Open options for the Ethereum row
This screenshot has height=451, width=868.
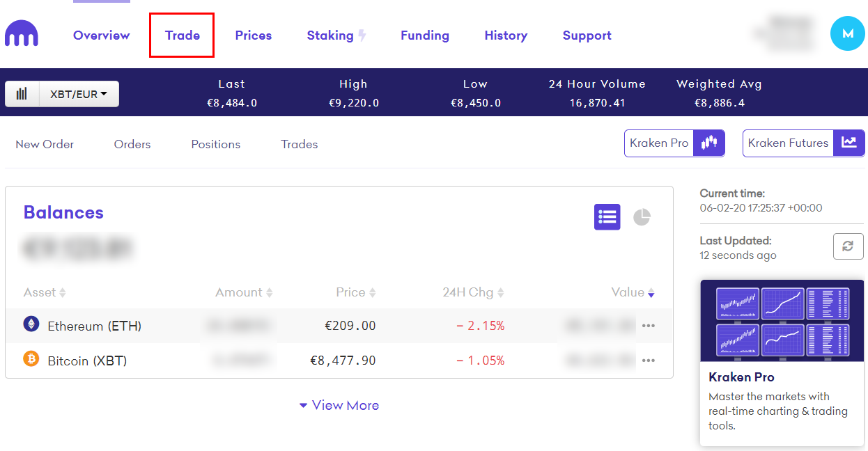pos(648,326)
